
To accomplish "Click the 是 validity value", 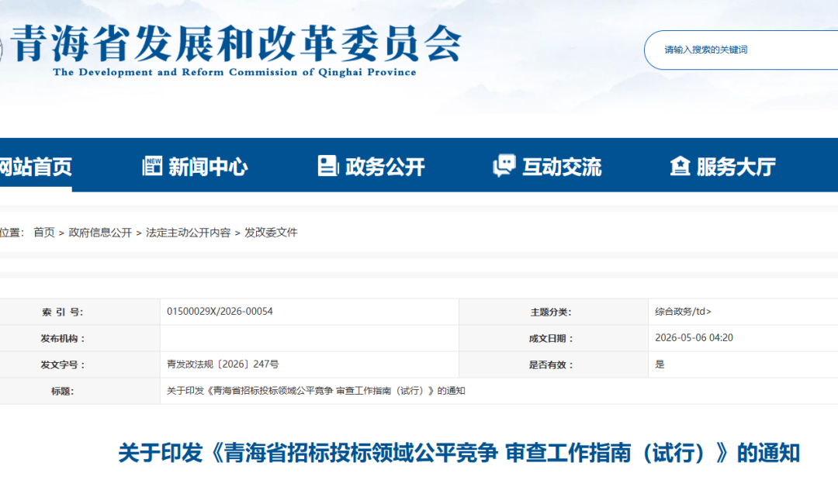I will [x=660, y=364].
